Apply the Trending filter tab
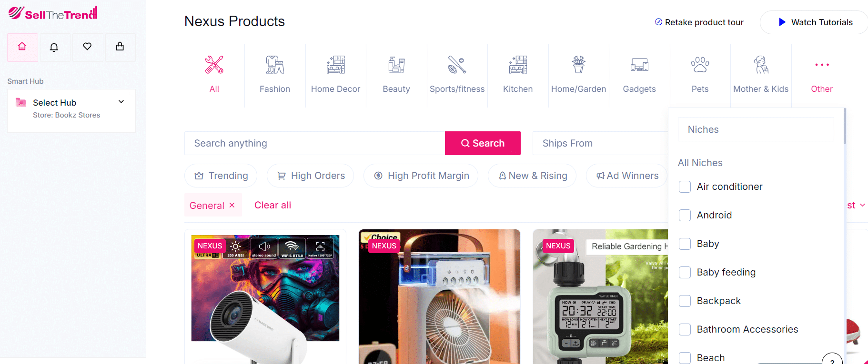 (221, 176)
